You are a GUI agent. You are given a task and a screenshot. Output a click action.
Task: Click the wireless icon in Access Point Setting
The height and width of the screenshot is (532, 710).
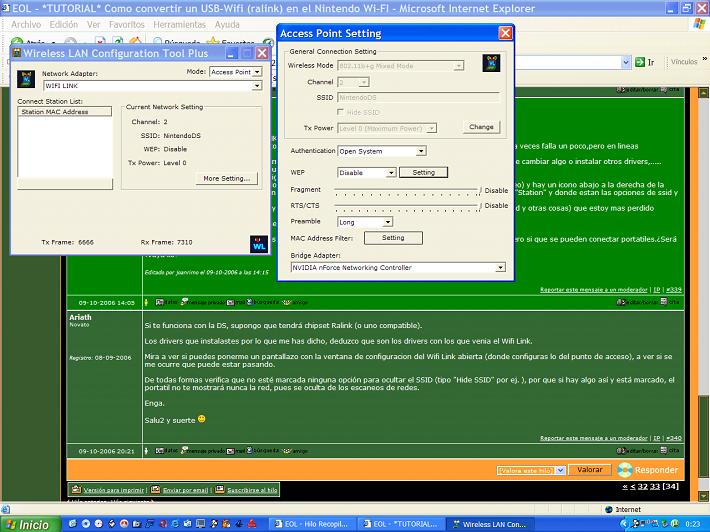pyautogui.click(x=491, y=63)
